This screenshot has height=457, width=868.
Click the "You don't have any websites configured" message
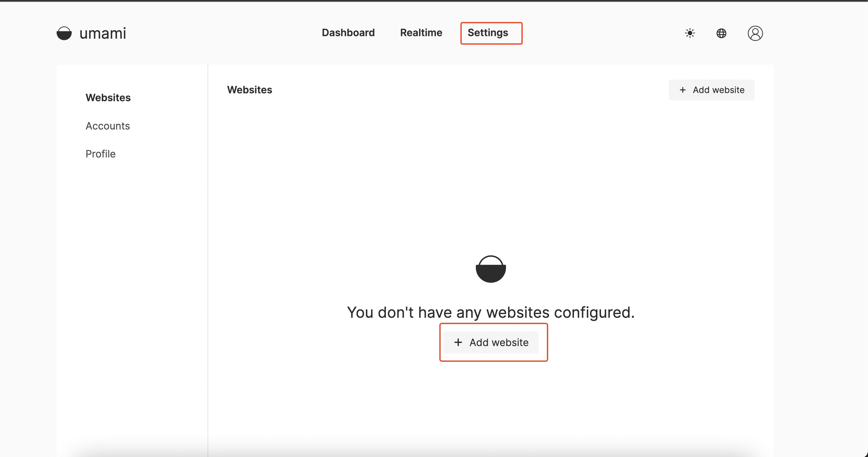pyautogui.click(x=491, y=312)
